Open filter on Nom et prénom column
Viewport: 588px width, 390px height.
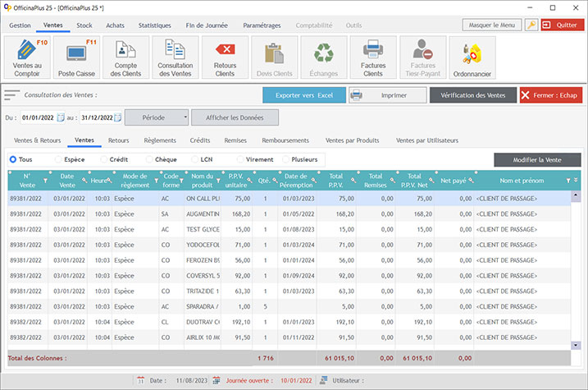pos(567,181)
